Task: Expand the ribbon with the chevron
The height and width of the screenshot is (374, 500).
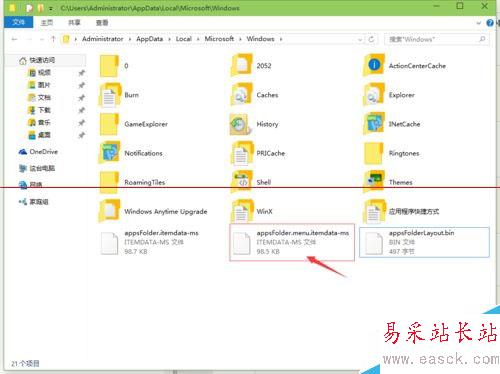Action: click(479, 23)
